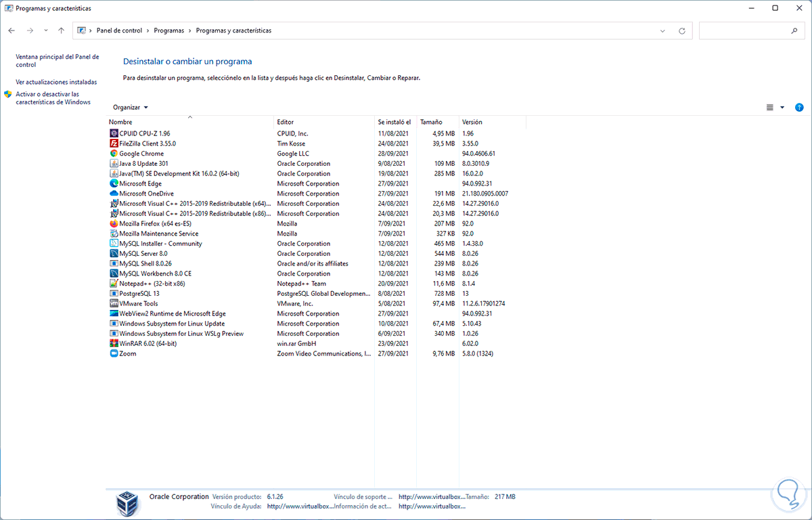Sort by the Tamaño column header

pyautogui.click(x=438, y=122)
